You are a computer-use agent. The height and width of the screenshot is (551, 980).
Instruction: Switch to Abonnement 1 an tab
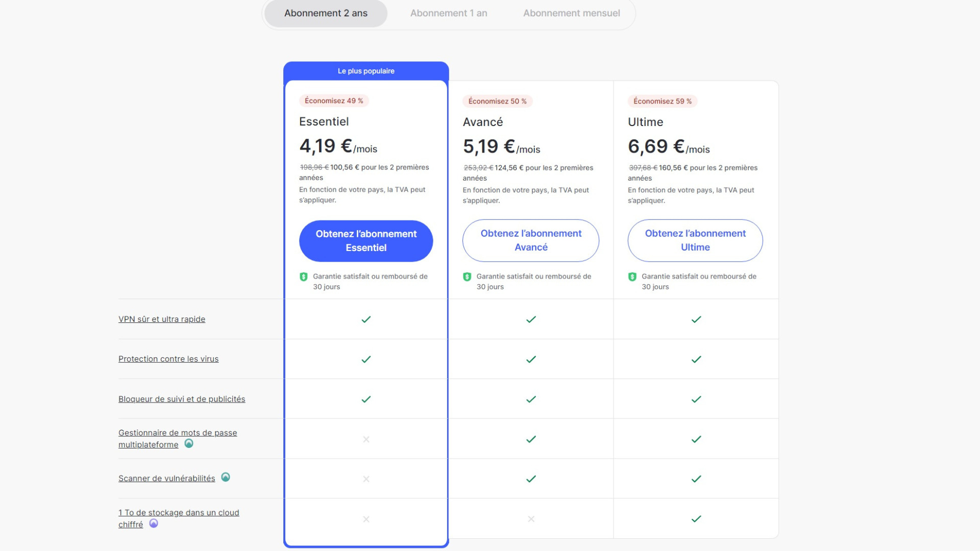click(449, 13)
